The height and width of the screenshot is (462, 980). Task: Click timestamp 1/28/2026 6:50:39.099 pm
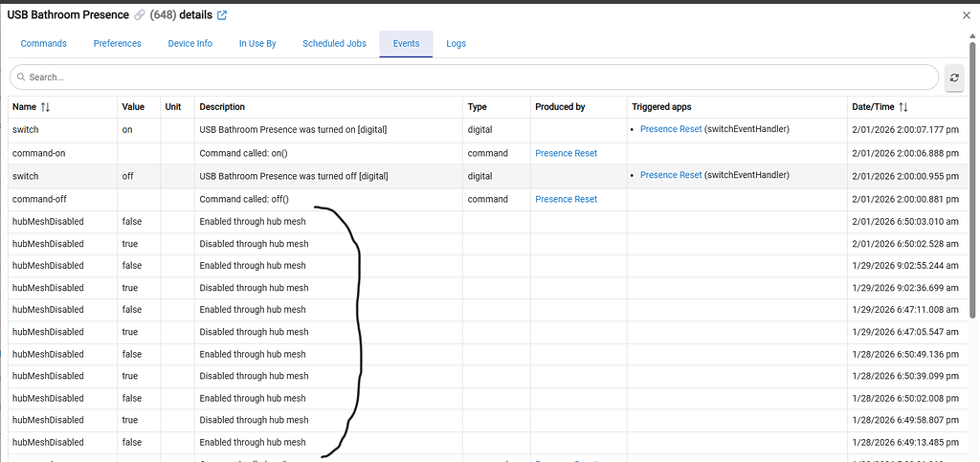pyautogui.click(x=905, y=376)
